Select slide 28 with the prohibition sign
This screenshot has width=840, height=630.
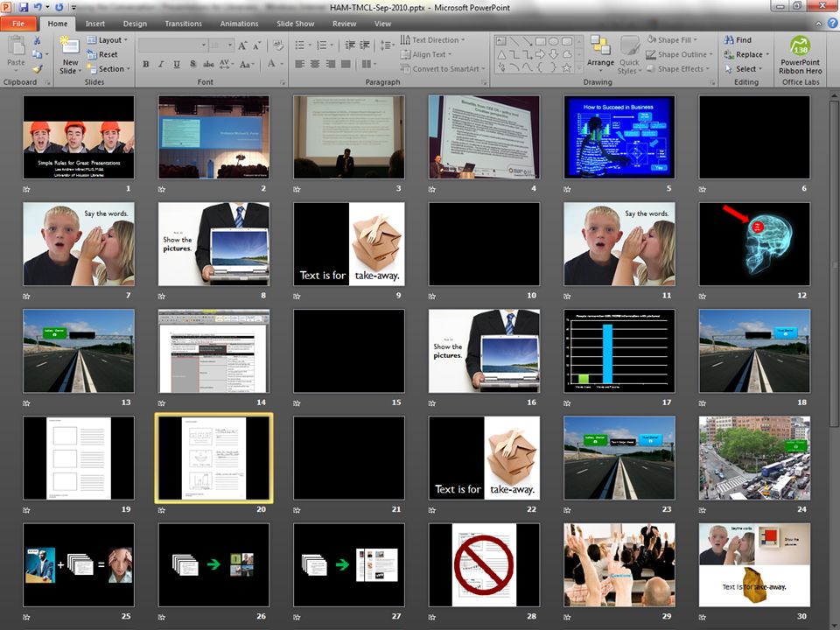pos(484,565)
